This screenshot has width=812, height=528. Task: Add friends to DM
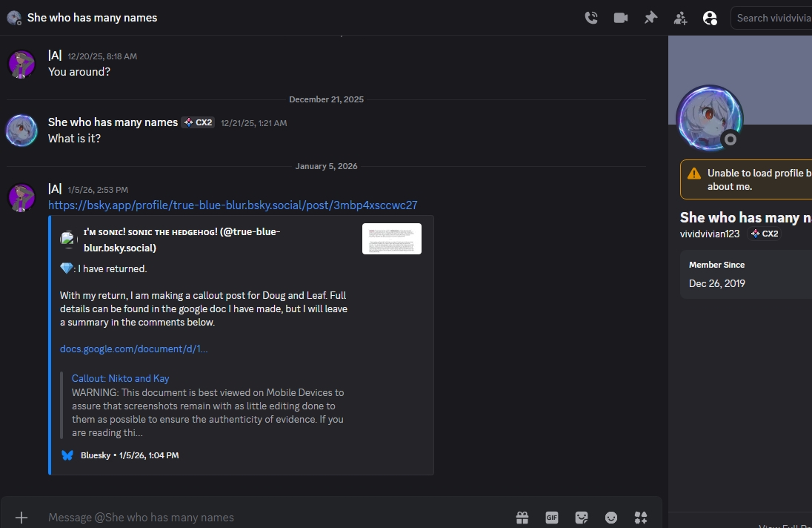pyautogui.click(x=680, y=18)
